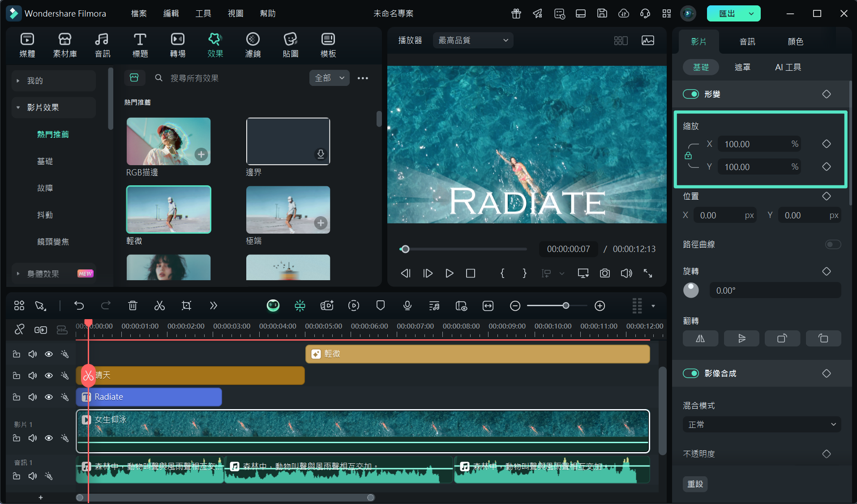Switch to the 顏色 properties tab

point(796,42)
